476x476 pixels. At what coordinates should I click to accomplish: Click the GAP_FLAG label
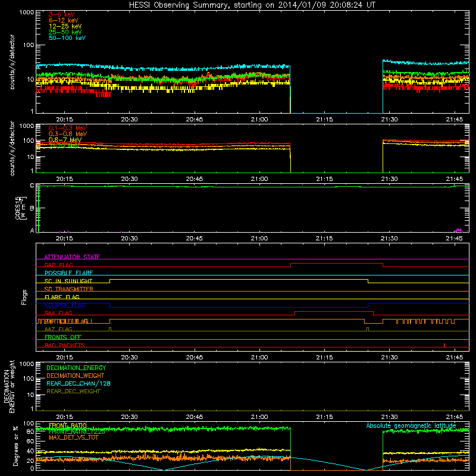pos(58,265)
